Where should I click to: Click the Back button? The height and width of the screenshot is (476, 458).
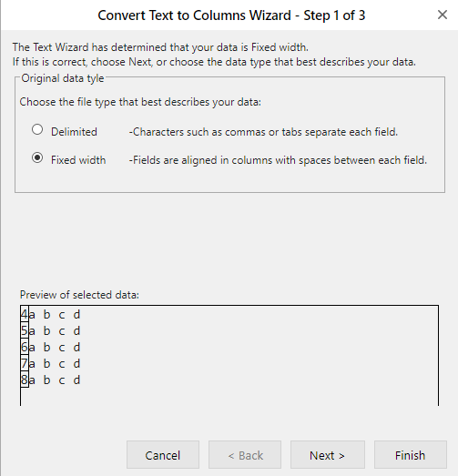[x=245, y=455]
